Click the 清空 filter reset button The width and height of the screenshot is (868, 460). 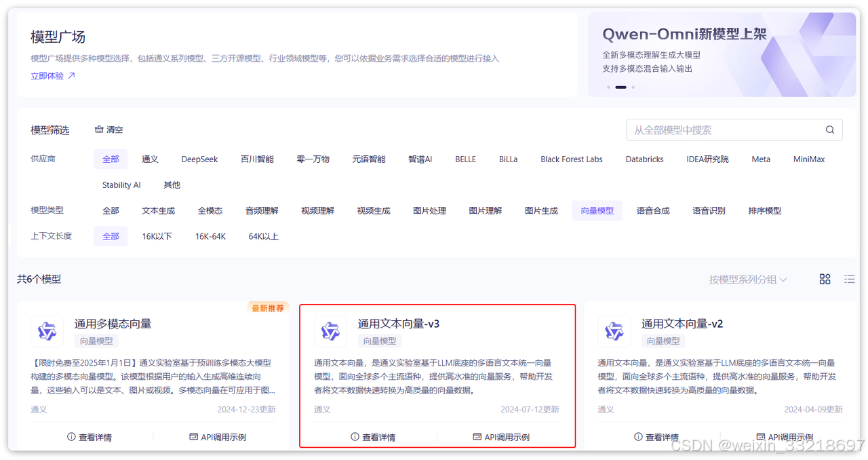tap(108, 129)
